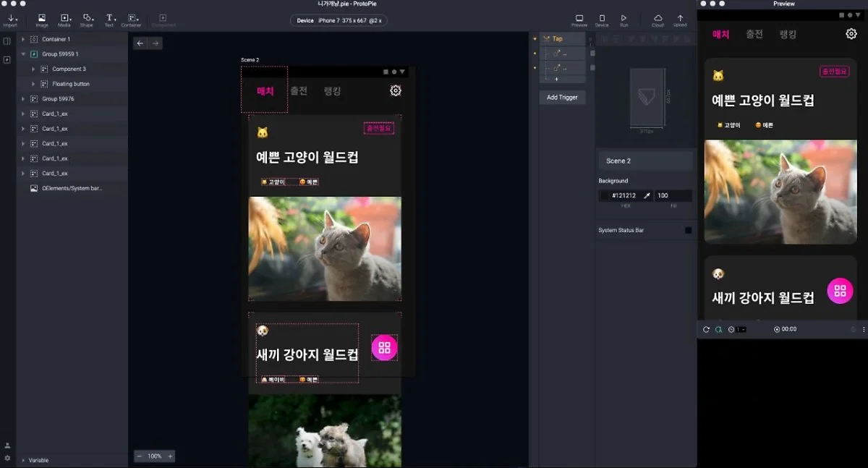The image size is (868, 468).
Task: Click the pink floating grid button on canvas
Action: coord(385,348)
